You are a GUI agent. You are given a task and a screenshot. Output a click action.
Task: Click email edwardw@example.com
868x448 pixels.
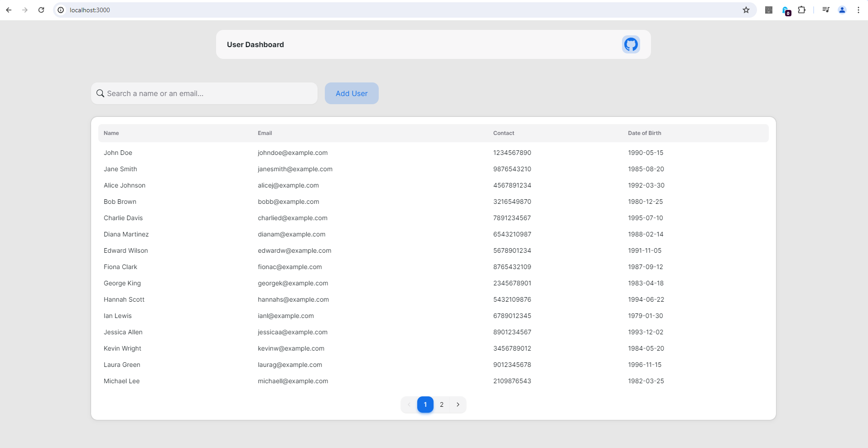coord(294,250)
